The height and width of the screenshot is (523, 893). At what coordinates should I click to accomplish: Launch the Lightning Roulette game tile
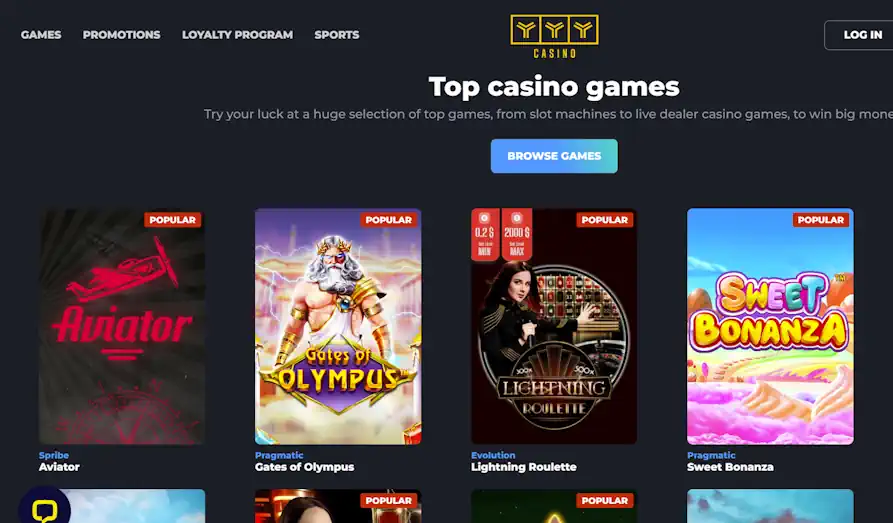(x=554, y=326)
